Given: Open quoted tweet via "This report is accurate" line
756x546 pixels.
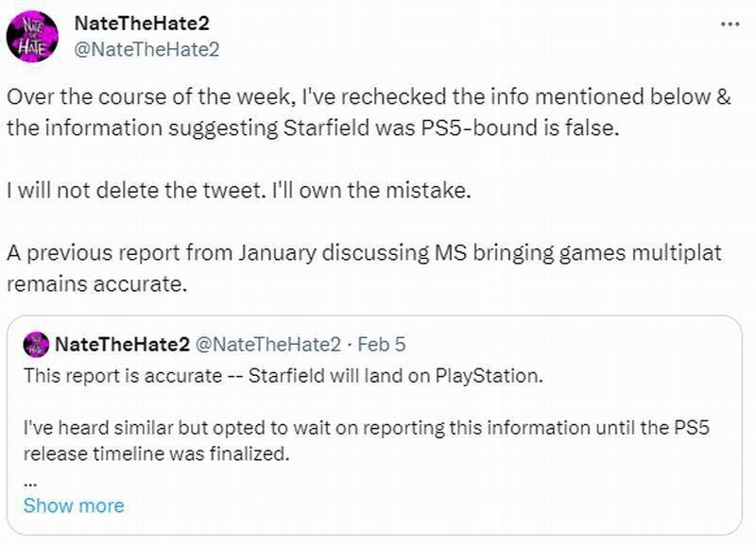Looking at the screenshot, I should pyautogui.click(x=283, y=375).
